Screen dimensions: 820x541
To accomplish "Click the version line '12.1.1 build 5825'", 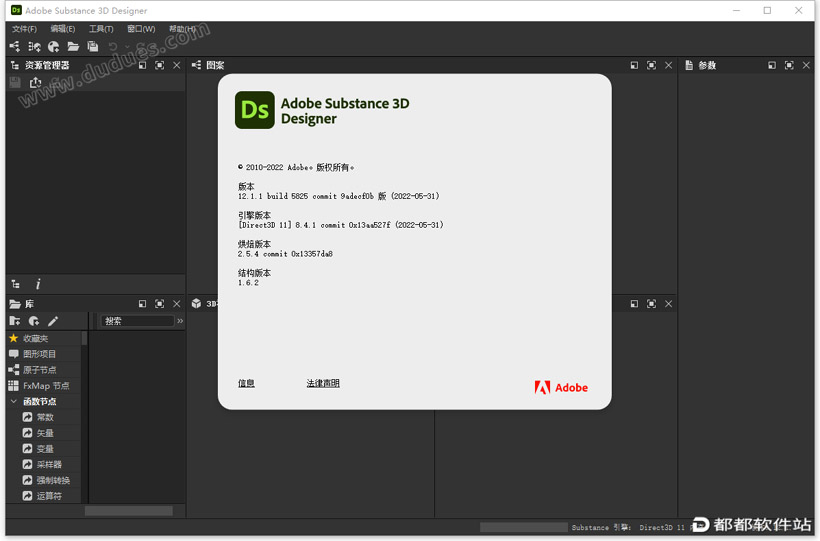I will click(x=339, y=196).
